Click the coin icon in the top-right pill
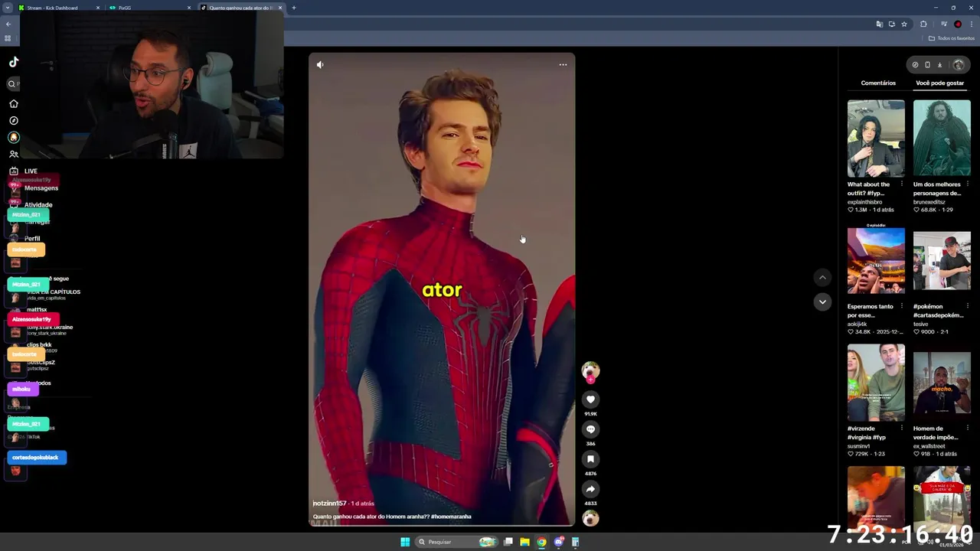This screenshot has width=980, height=551. coord(915,65)
